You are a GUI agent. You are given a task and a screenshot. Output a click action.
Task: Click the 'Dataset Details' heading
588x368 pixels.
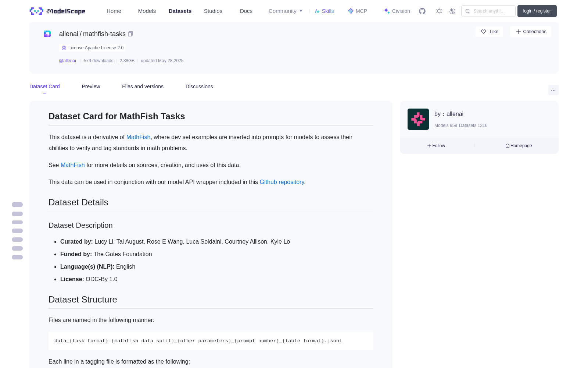[78, 202]
